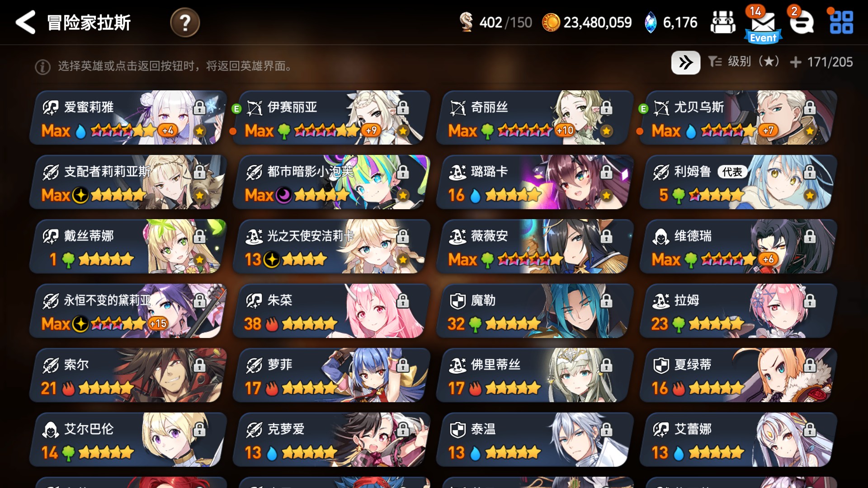Click the gold coin currency icon

pos(551,22)
